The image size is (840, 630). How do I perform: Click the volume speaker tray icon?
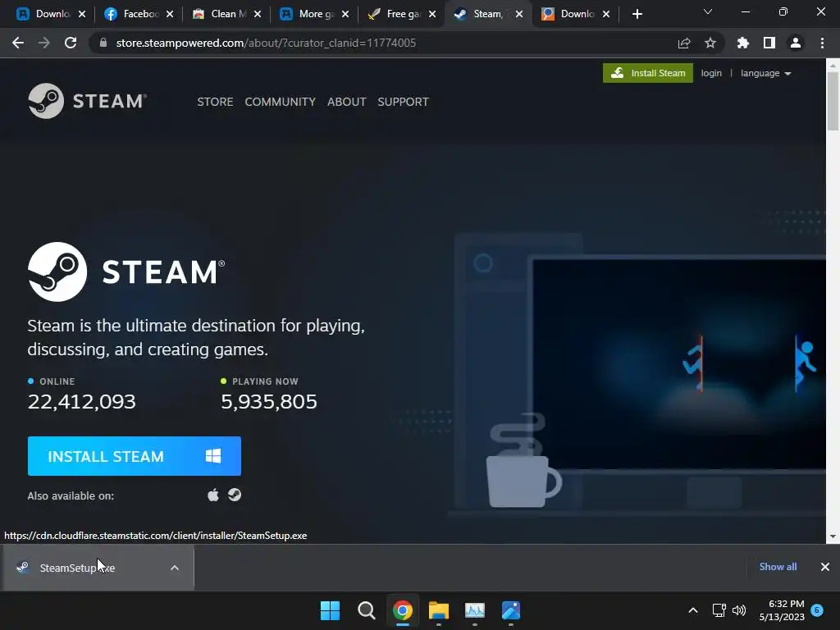(x=739, y=610)
